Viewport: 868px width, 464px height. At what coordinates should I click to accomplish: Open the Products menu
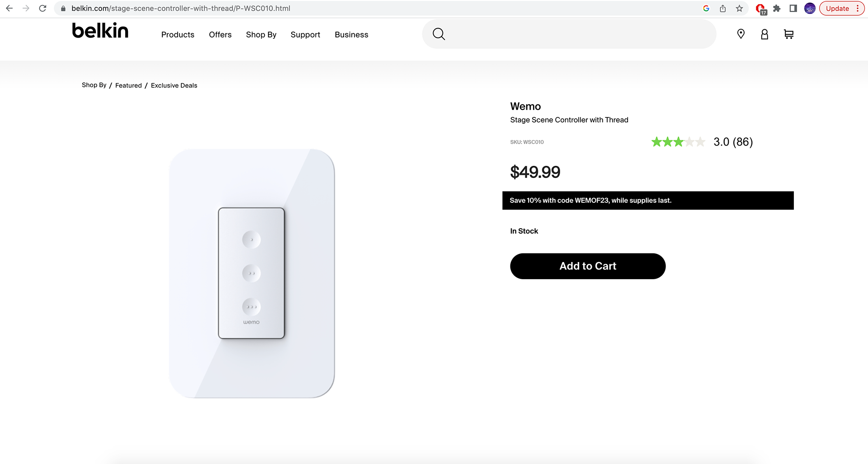pyautogui.click(x=178, y=35)
